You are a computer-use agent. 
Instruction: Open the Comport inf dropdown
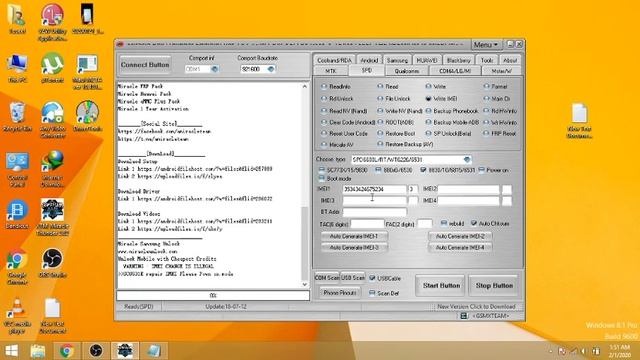pyautogui.click(x=215, y=69)
